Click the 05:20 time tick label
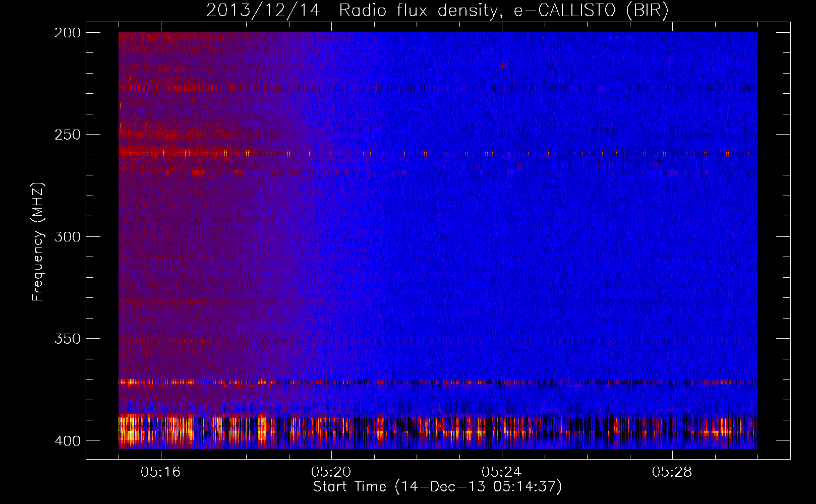 [x=331, y=472]
